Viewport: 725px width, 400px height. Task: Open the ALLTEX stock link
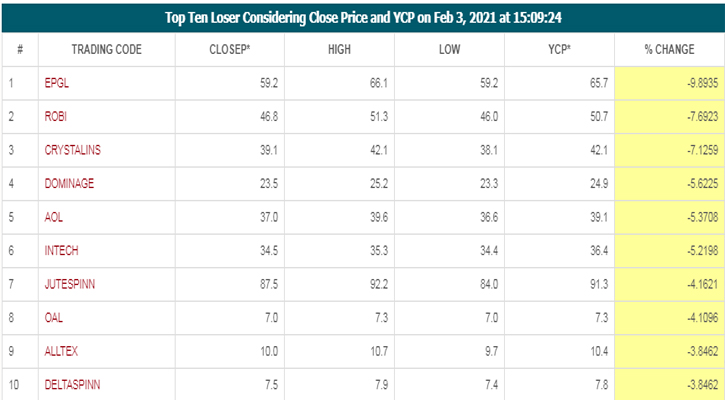tap(59, 350)
